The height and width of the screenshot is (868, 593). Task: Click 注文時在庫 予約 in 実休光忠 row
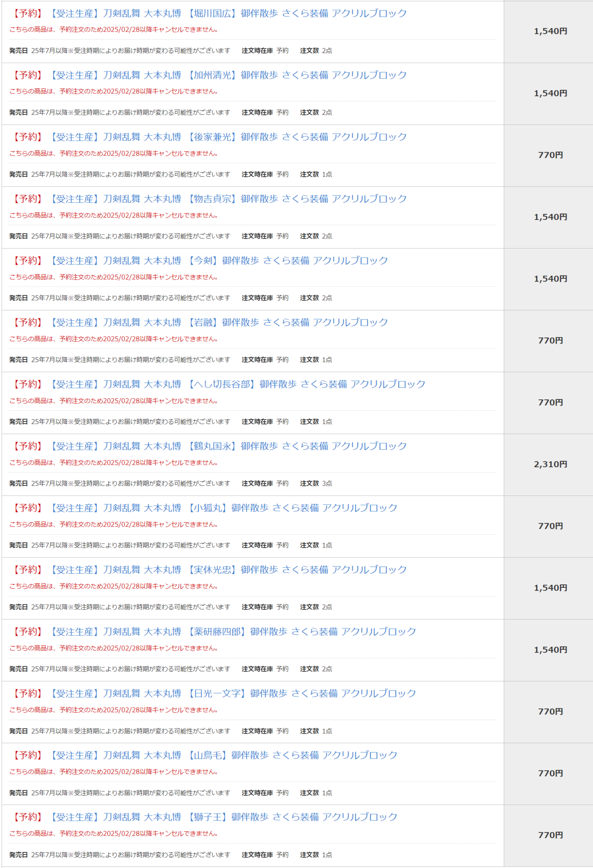[x=265, y=607]
